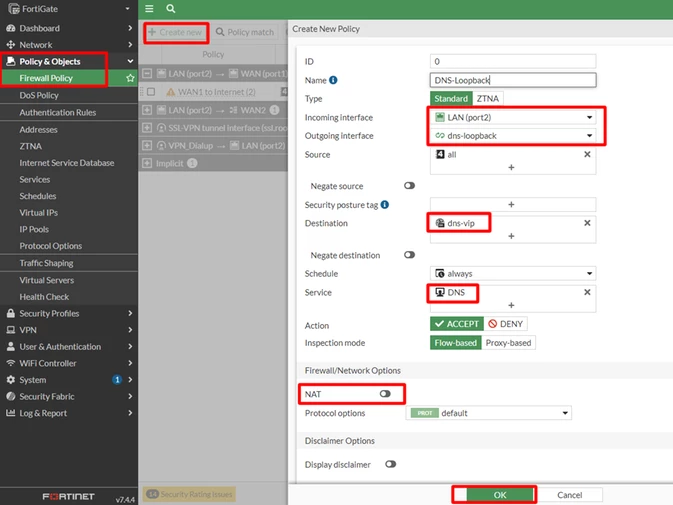Click the WAN1 to Internet warning icon

(171, 92)
